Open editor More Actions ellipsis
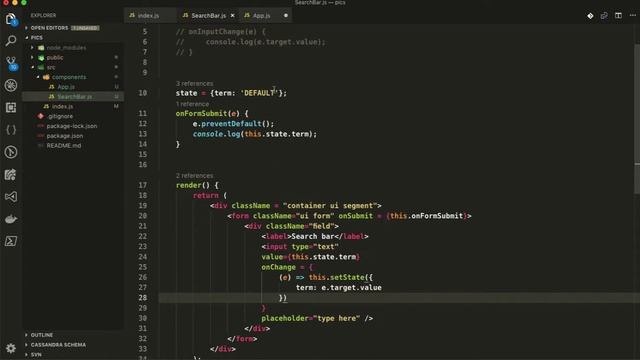The width and height of the screenshot is (640, 360). (x=632, y=16)
